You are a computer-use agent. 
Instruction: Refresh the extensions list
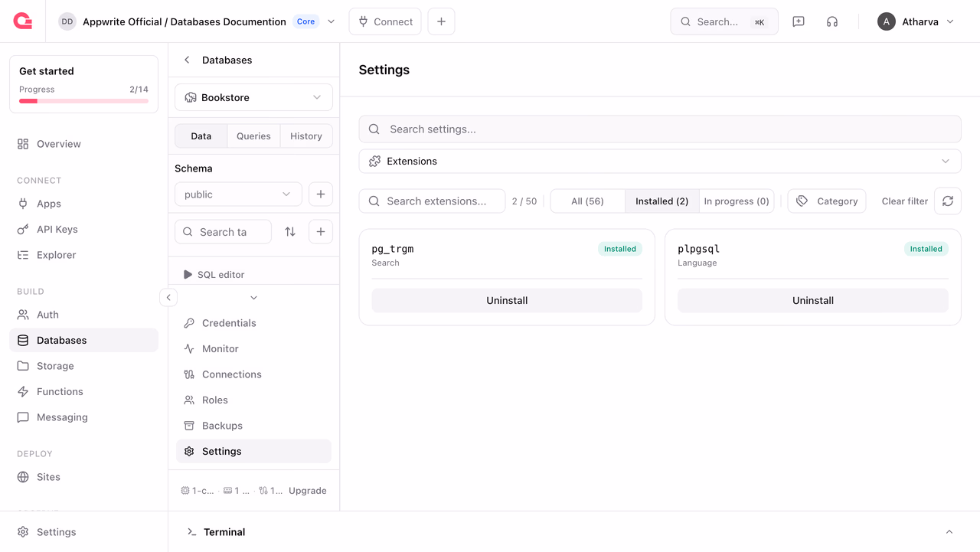pos(948,201)
